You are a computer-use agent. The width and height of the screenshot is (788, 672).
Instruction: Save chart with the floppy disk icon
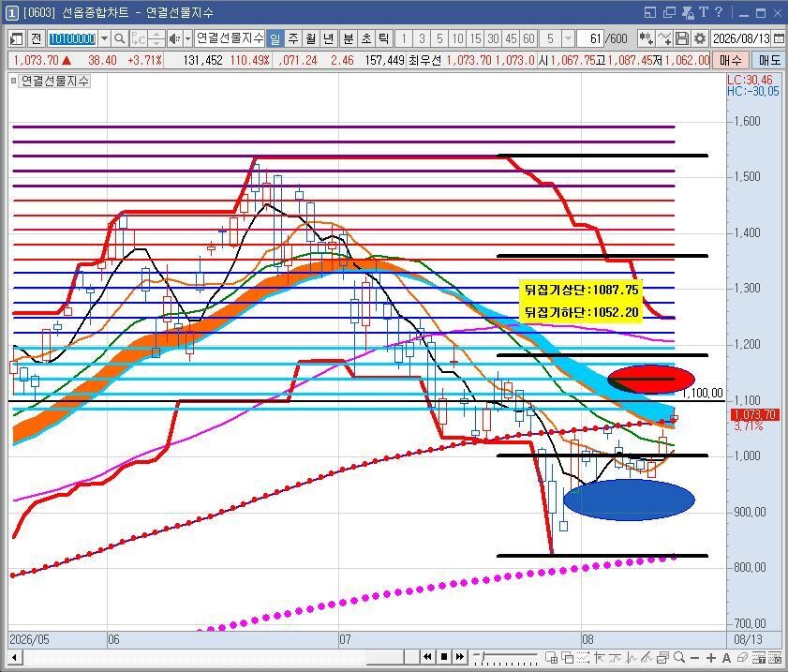(682, 38)
